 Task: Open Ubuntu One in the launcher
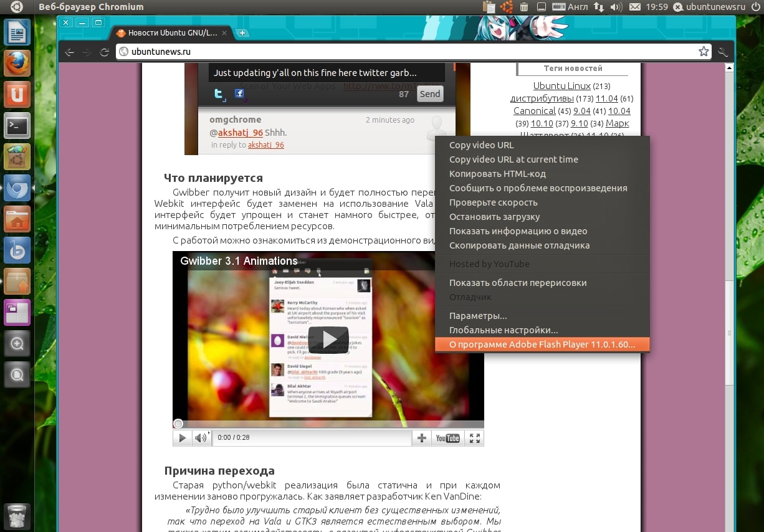pos(17,95)
